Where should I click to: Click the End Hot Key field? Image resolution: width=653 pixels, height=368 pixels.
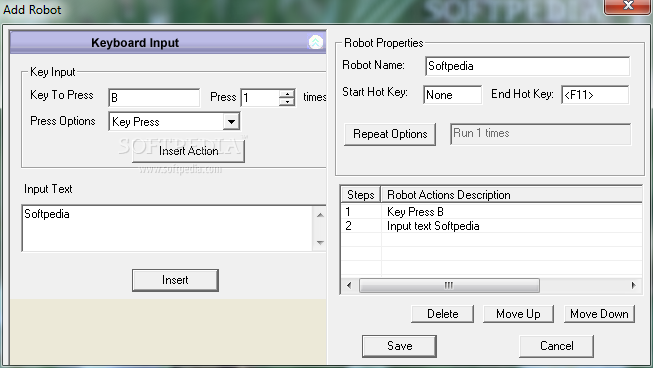[x=595, y=95]
